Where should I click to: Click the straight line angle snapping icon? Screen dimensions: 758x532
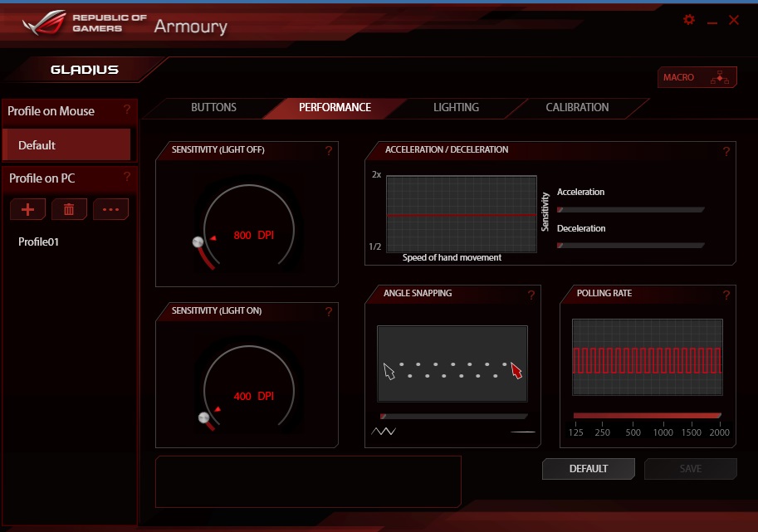[523, 432]
